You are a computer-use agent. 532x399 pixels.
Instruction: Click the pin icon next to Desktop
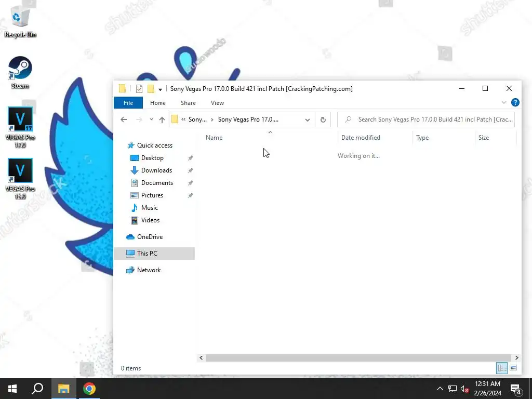[190, 158]
